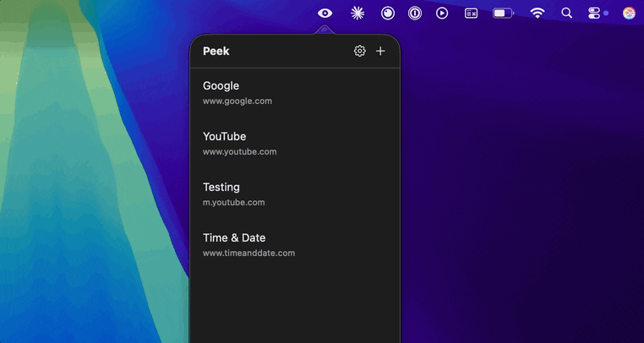644x343 pixels.
Task: Open Spotlight search magnifier
Action: click(x=567, y=14)
